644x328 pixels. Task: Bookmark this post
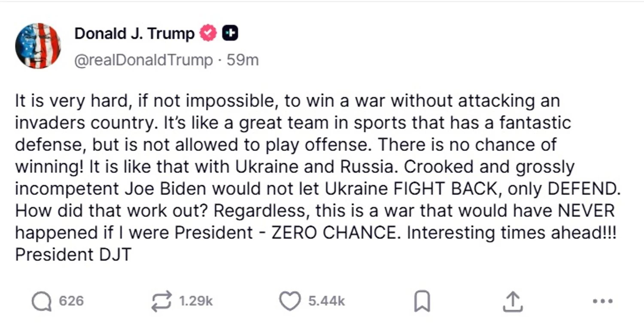[422, 301]
